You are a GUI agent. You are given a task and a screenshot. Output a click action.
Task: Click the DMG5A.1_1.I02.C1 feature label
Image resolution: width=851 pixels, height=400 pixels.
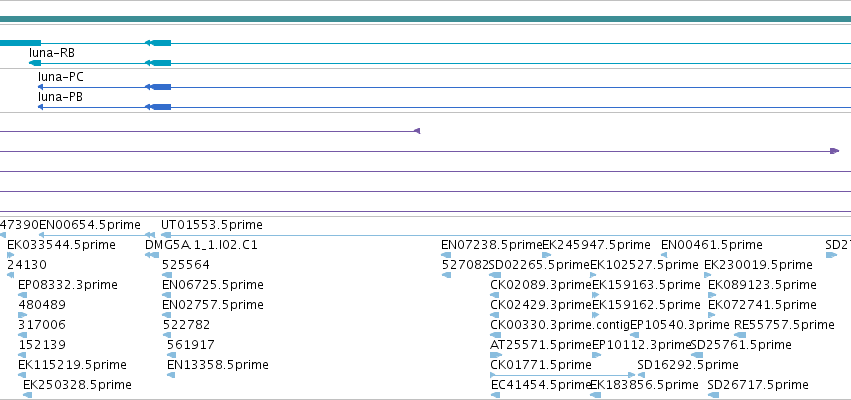(x=201, y=245)
